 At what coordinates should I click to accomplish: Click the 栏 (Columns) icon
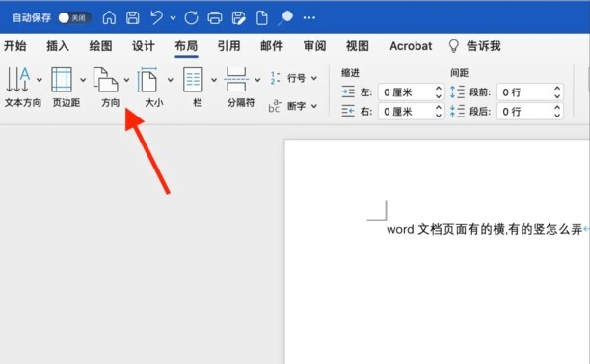coord(193,80)
